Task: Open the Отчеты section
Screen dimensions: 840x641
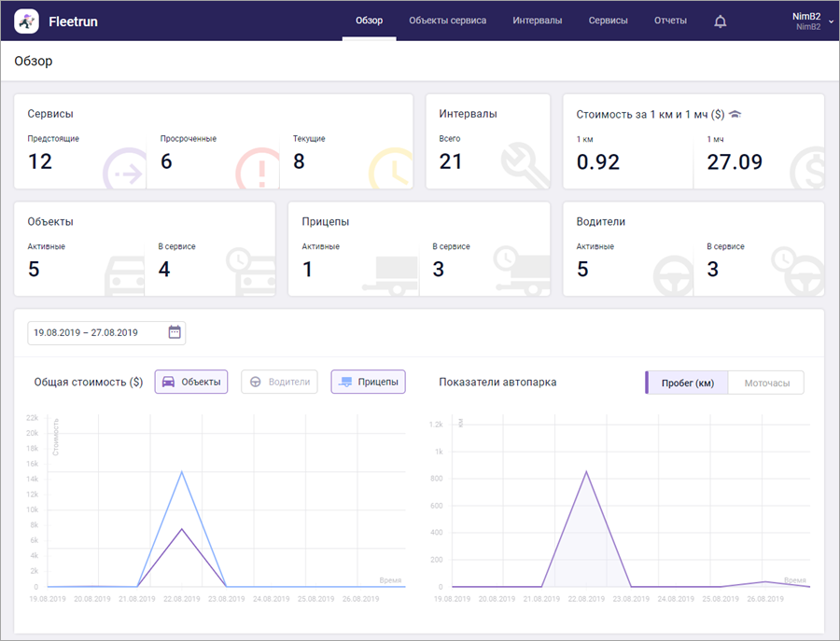Action: (x=670, y=21)
